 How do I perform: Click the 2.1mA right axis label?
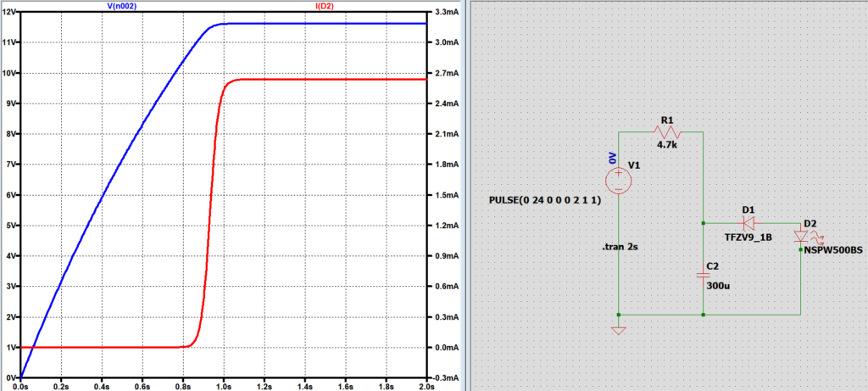(x=448, y=133)
